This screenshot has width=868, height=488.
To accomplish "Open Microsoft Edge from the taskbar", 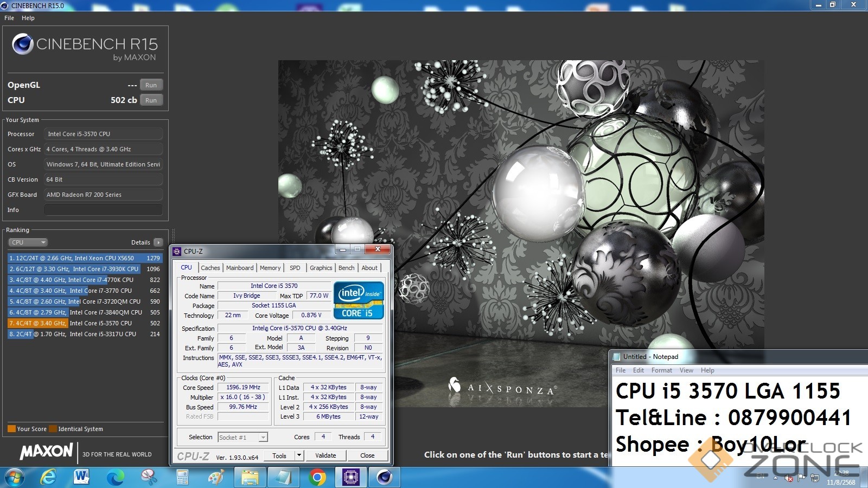I will [115, 477].
